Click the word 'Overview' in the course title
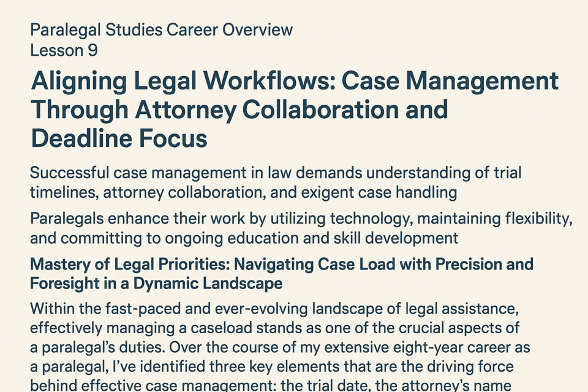588x392 pixels. [257, 30]
